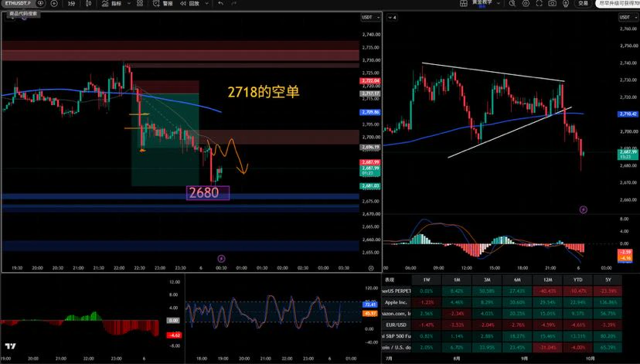Expand the dropdown arrow next to 回放

(x=207, y=3)
